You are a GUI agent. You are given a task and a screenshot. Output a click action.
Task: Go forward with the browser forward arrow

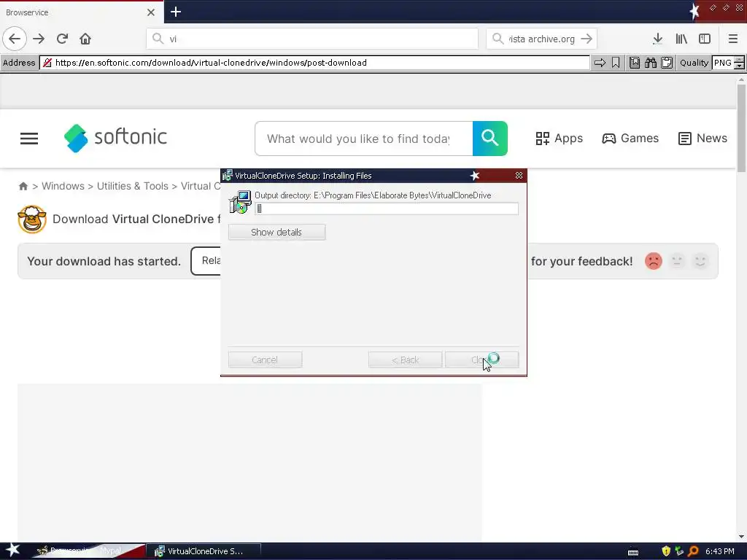point(39,39)
